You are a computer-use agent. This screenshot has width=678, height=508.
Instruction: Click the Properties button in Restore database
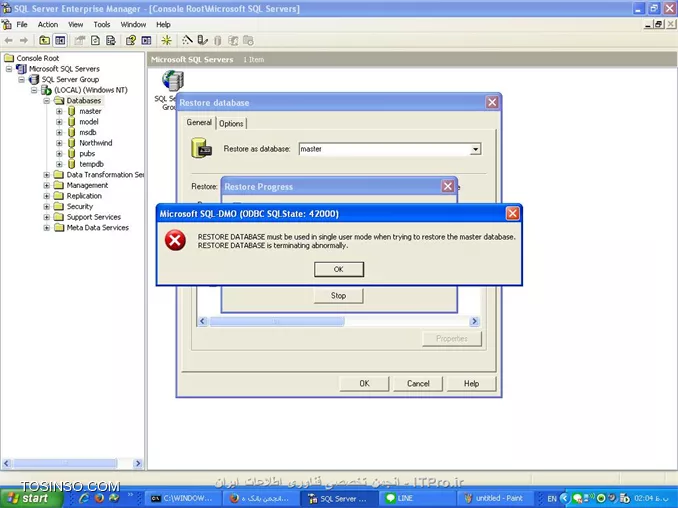(452, 339)
